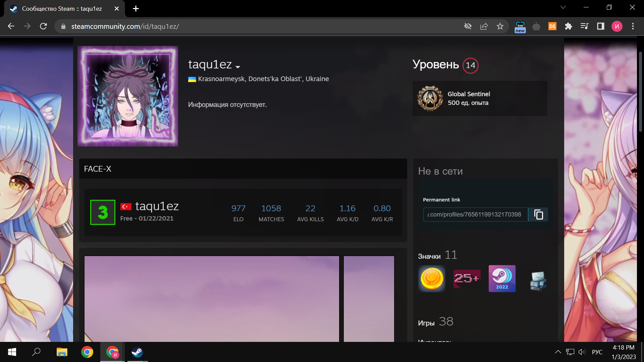Toggle the browser side panel
Image resolution: width=644 pixels, height=362 pixels.
point(601,26)
